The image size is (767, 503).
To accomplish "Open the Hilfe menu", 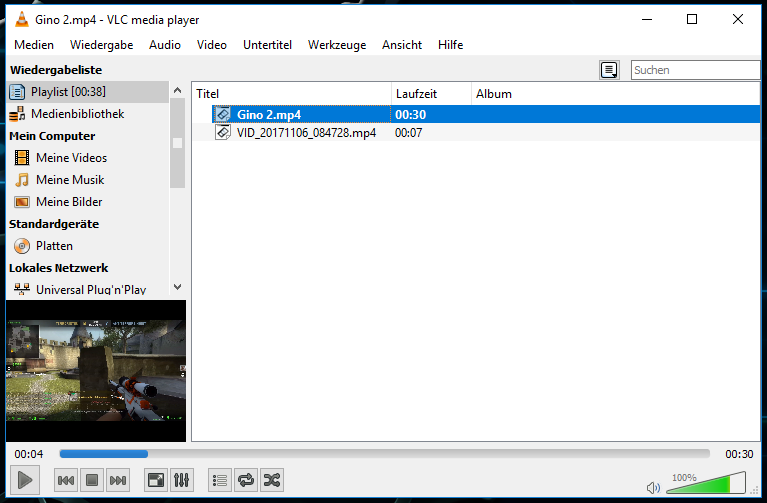I will point(451,45).
